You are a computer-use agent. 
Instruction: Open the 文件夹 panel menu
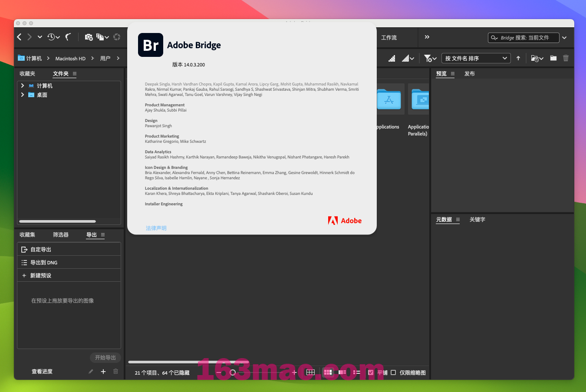click(75, 74)
